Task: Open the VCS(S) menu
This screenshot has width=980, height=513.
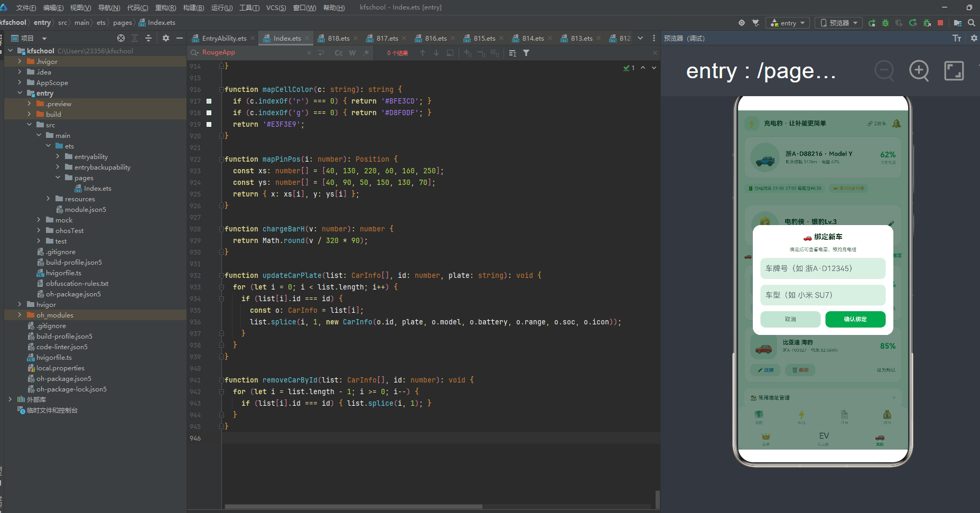Action: [x=276, y=7]
